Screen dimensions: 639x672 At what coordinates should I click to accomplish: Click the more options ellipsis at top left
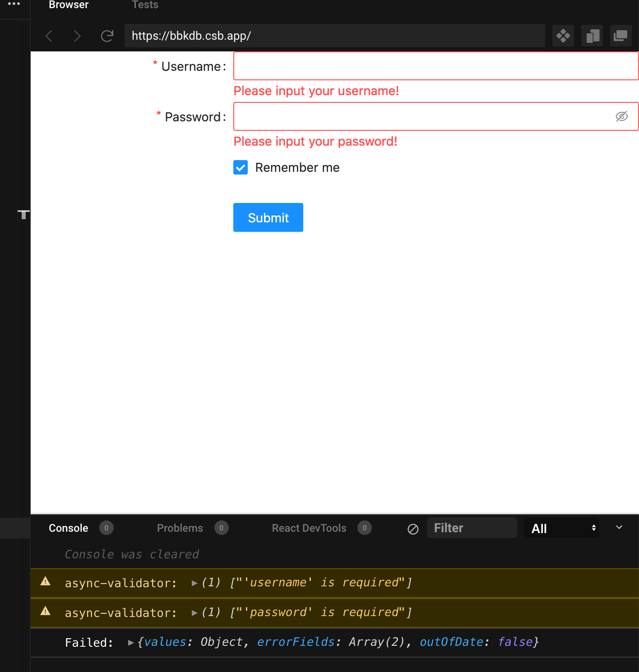[14, 5]
